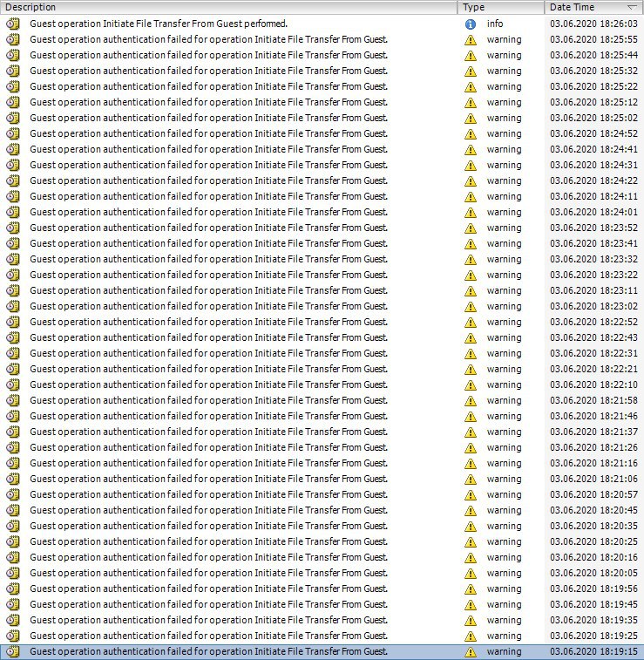Screen dimensions: 644x660
Task: Select the failed authentication description at 18:19:35
Action: pos(208,620)
